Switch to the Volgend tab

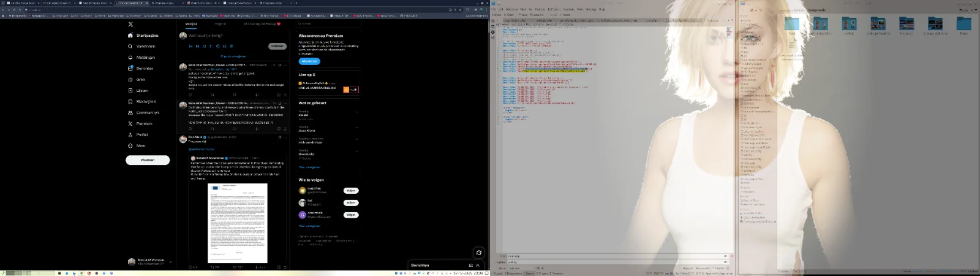221,24
